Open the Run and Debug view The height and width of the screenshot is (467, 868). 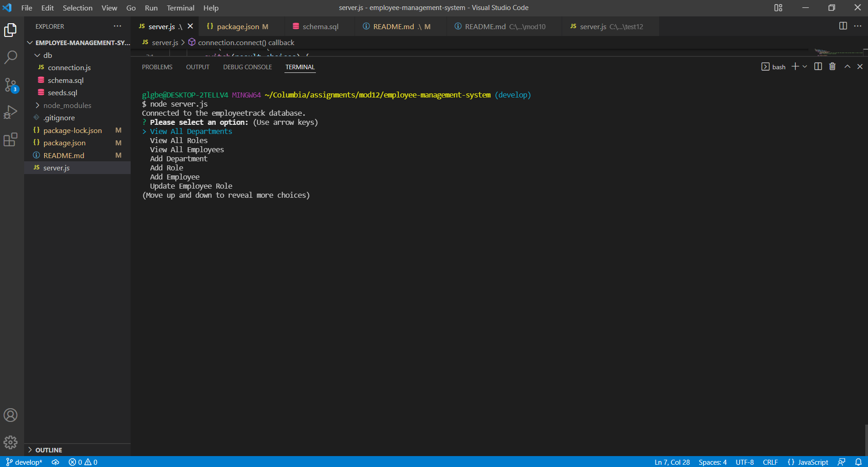(10, 112)
